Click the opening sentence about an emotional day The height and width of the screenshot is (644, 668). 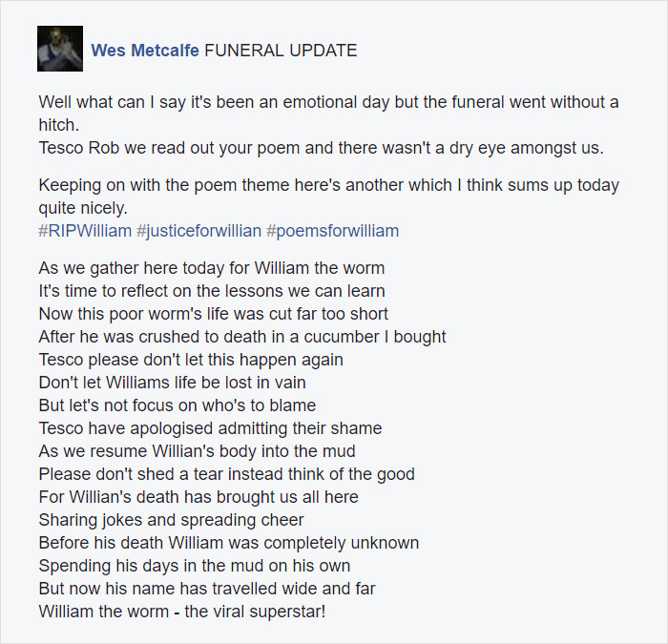tap(328, 114)
